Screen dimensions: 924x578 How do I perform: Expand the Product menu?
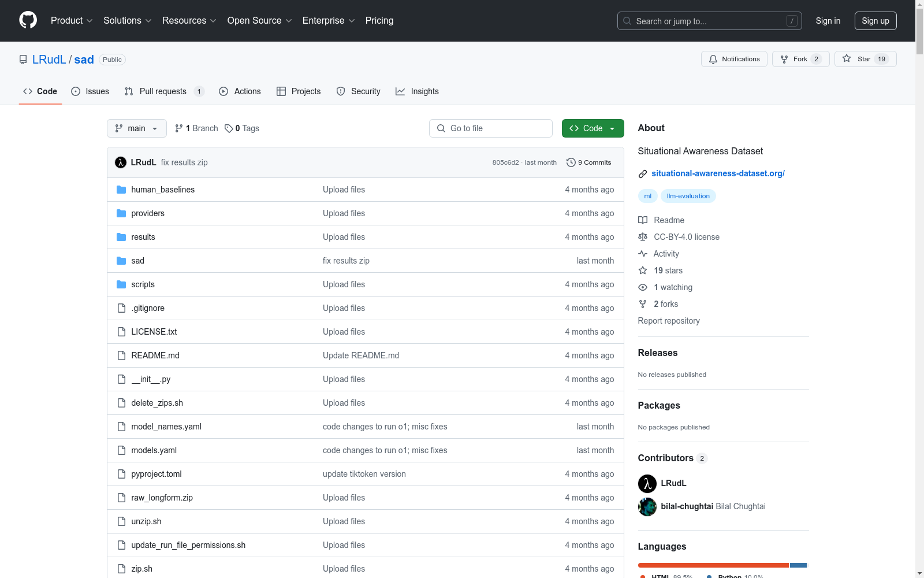click(72, 20)
